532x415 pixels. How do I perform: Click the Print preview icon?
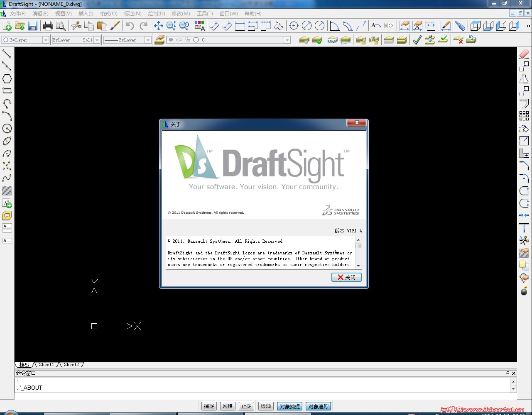(61, 26)
